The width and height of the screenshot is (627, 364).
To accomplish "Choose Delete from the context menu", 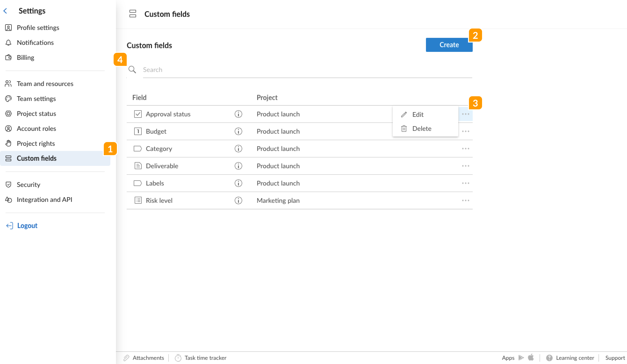I will point(422,128).
